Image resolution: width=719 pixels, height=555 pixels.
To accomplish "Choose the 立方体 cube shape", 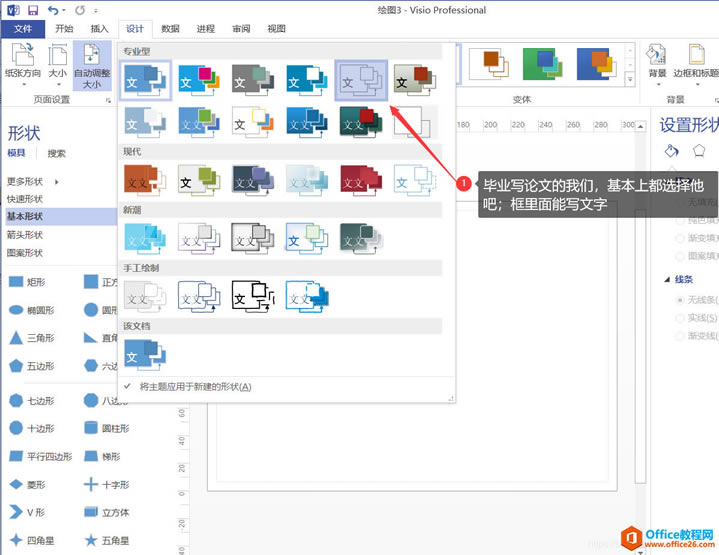I will (106, 512).
